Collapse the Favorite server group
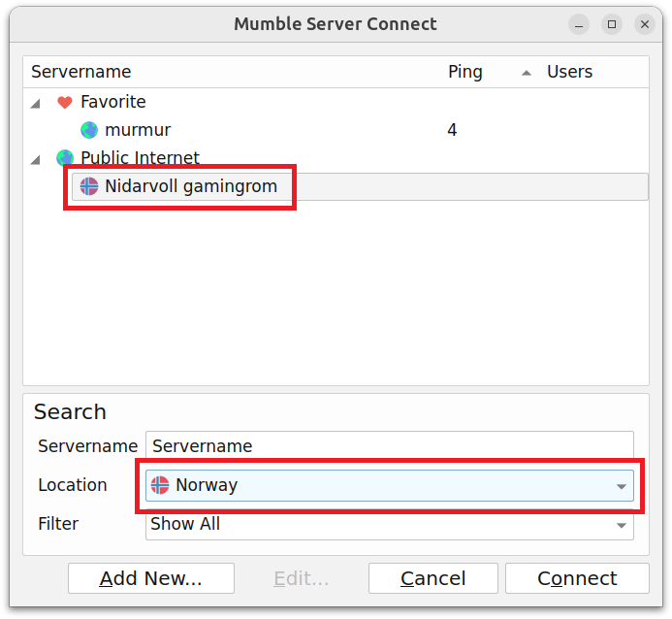Screen dimensions: 672x619 coord(36,103)
